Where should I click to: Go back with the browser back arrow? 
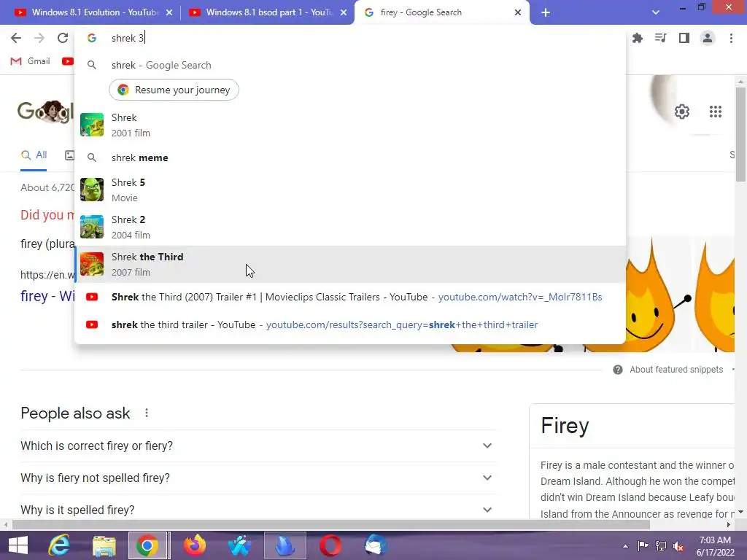(x=16, y=38)
